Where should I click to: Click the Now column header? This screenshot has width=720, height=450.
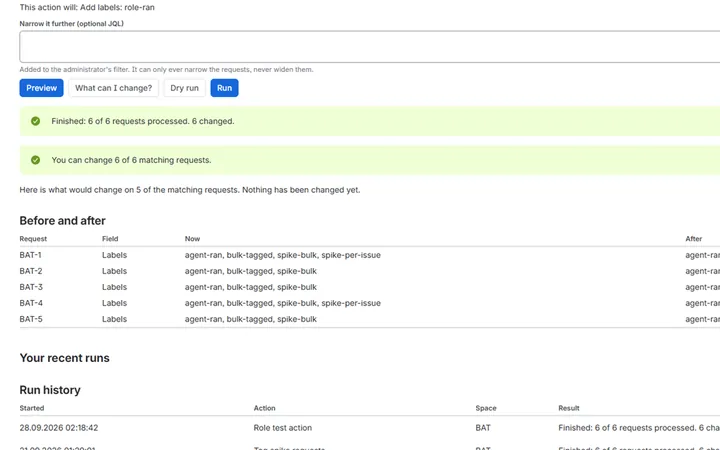(192, 239)
